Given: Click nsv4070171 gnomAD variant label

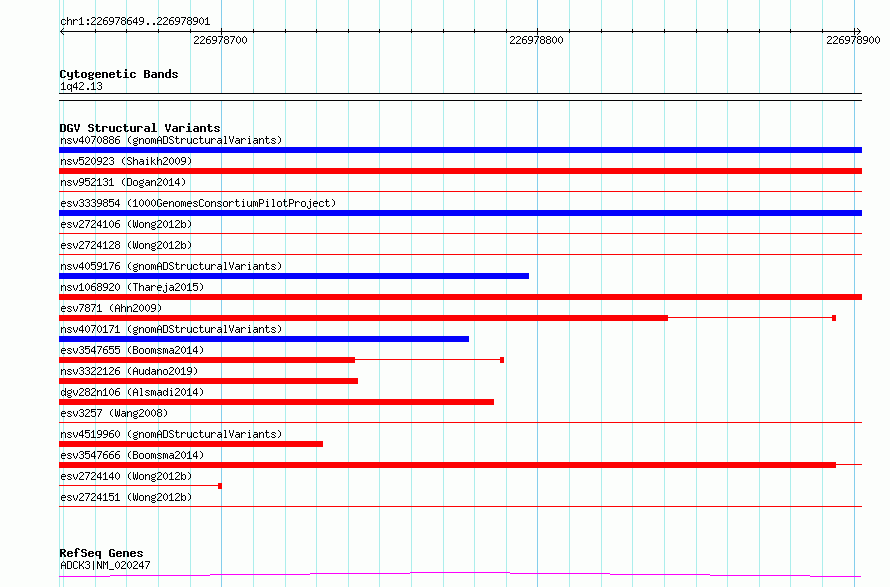Looking at the screenshot, I should pyautogui.click(x=171, y=329).
